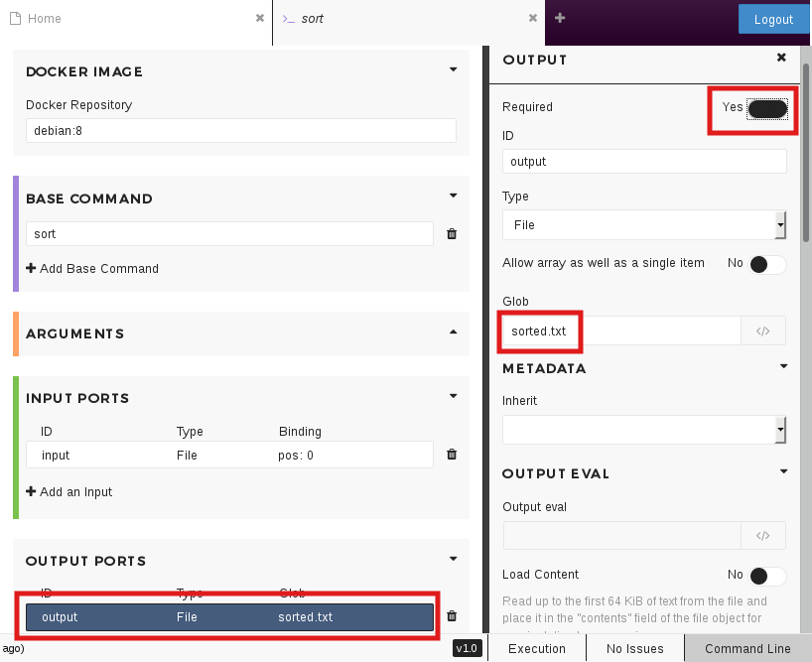Toggle the Required switch off
The image size is (812, 662).
click(x=767, y=108)
